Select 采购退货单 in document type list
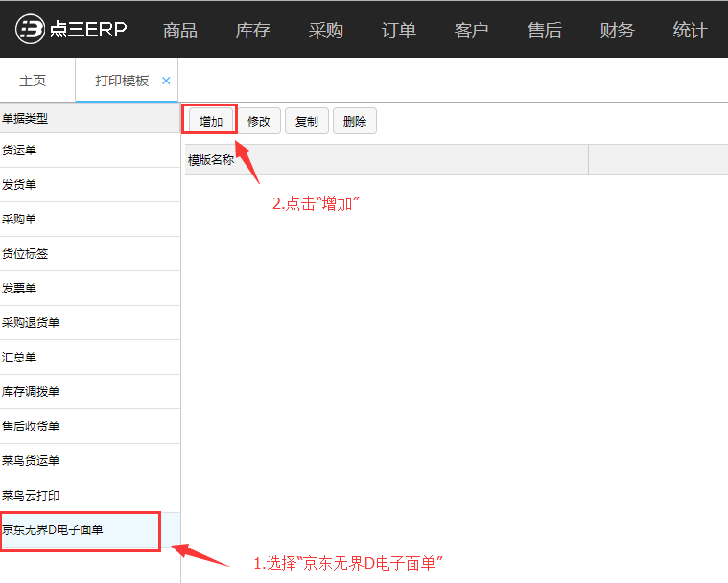The width and height of the screenshot is (728, 583). [x=90, y=322]
